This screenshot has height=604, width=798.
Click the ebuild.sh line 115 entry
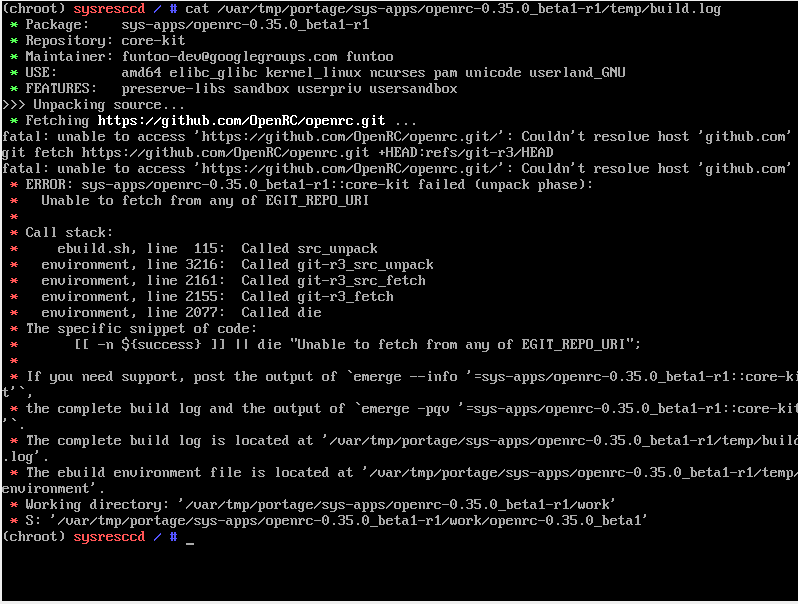tap(130, 248)
